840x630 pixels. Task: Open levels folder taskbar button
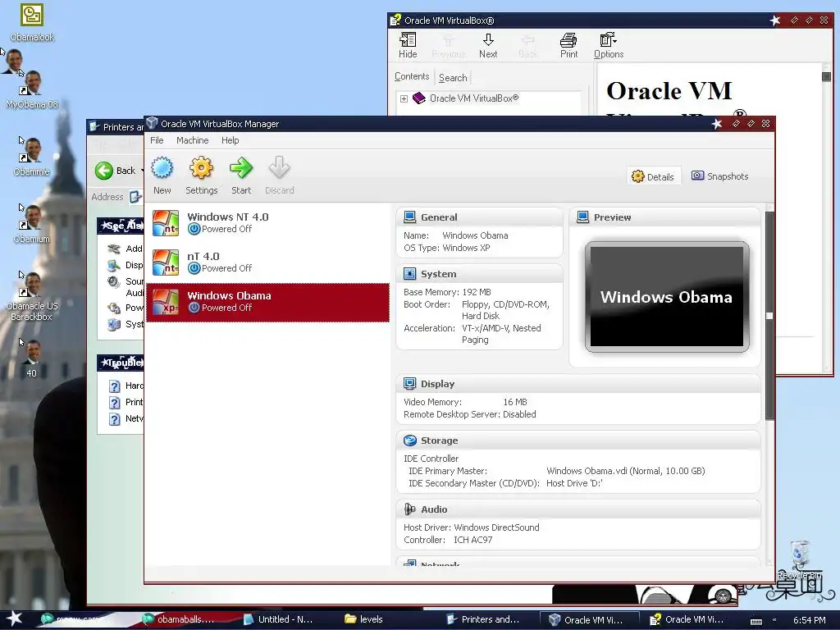[364, 619]
